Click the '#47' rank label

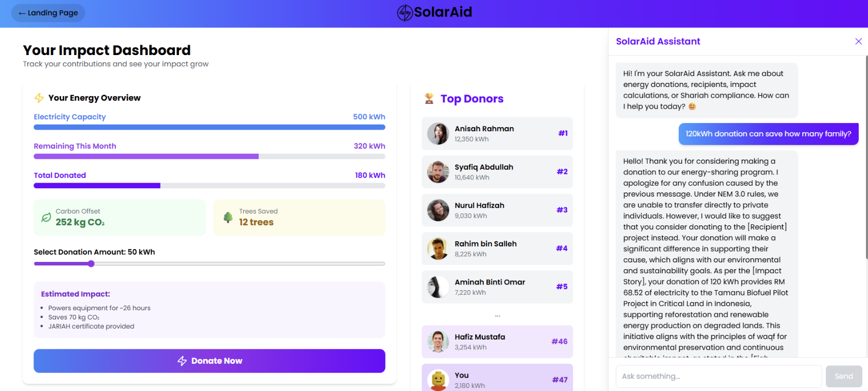tap(560, 380)
